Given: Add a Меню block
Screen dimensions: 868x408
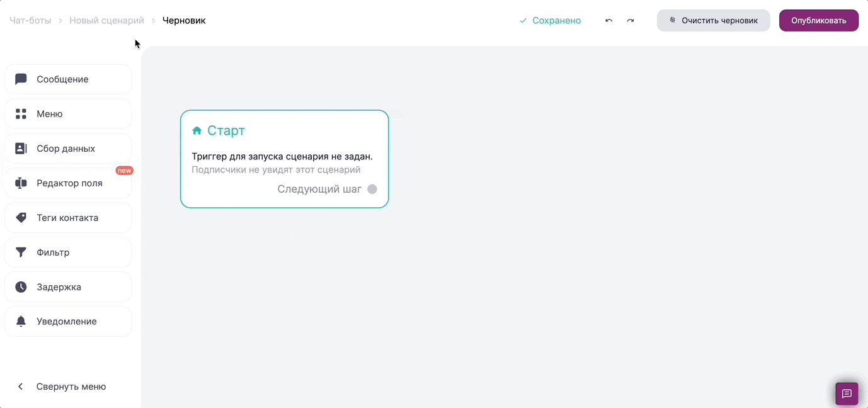Looking at the screenshot, I should [x=68, y=114].
